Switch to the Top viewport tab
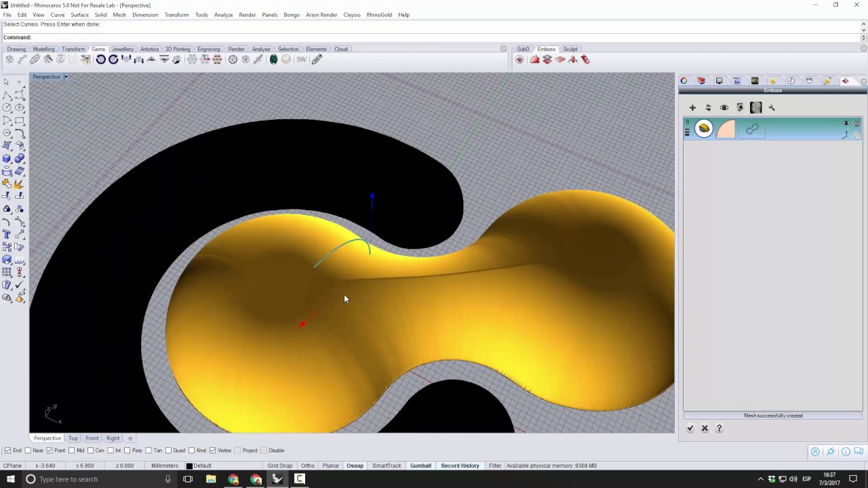Screen dimensions: 868x488 coord(73,439)
